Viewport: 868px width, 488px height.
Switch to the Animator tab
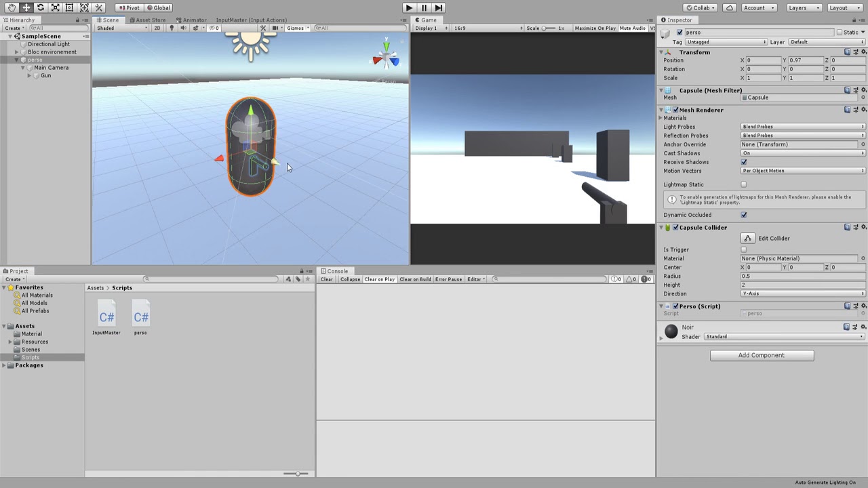click(x=191, y=20)
